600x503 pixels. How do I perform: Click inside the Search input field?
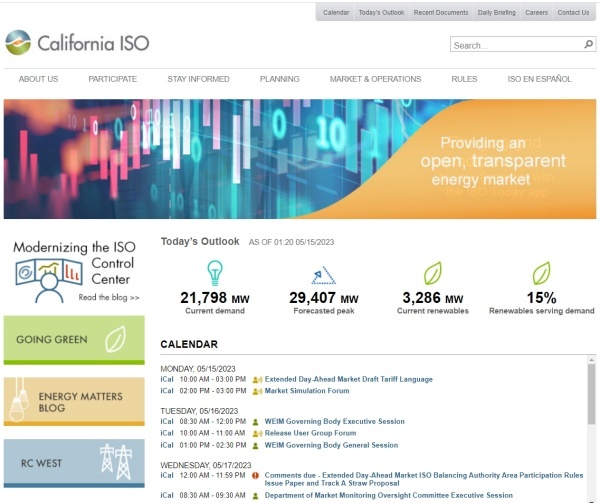(514, 45)
